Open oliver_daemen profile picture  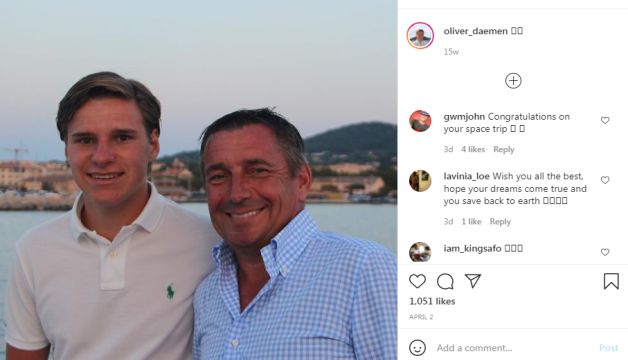point(420,36)
